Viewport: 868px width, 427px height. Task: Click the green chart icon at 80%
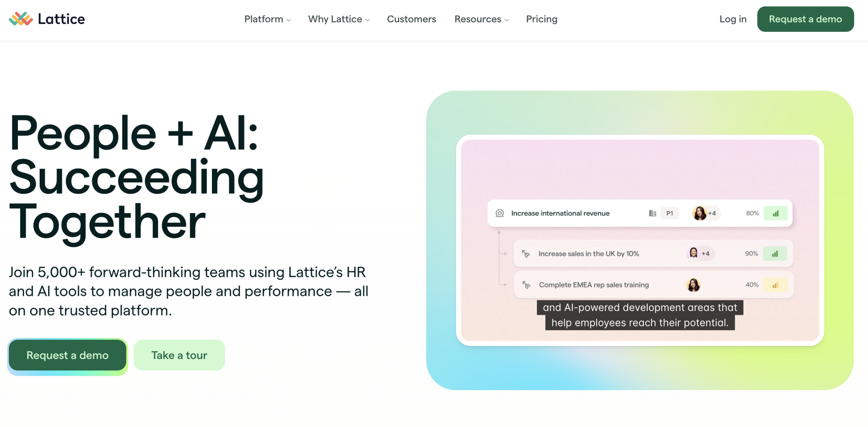(775, 213)
